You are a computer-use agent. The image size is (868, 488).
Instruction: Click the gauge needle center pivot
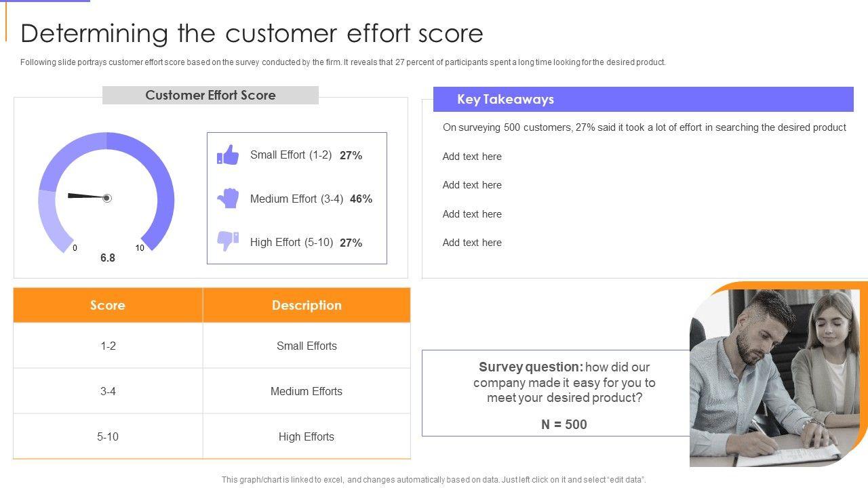106,198
